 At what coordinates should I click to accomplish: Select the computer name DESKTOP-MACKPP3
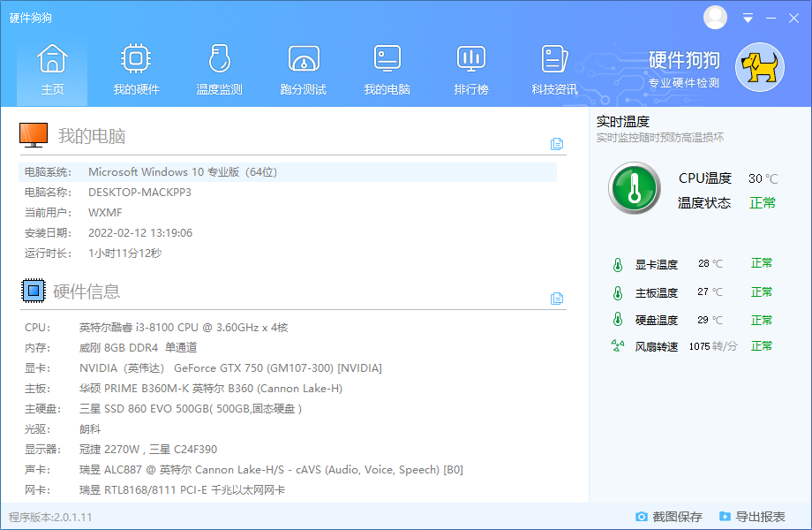tap(139, 193)
